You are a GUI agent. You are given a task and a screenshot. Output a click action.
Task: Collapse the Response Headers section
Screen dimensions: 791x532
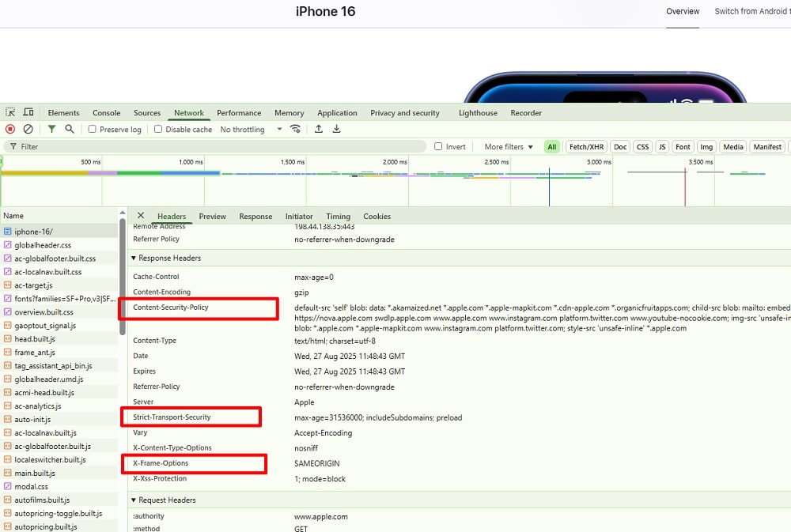(133, 258)
